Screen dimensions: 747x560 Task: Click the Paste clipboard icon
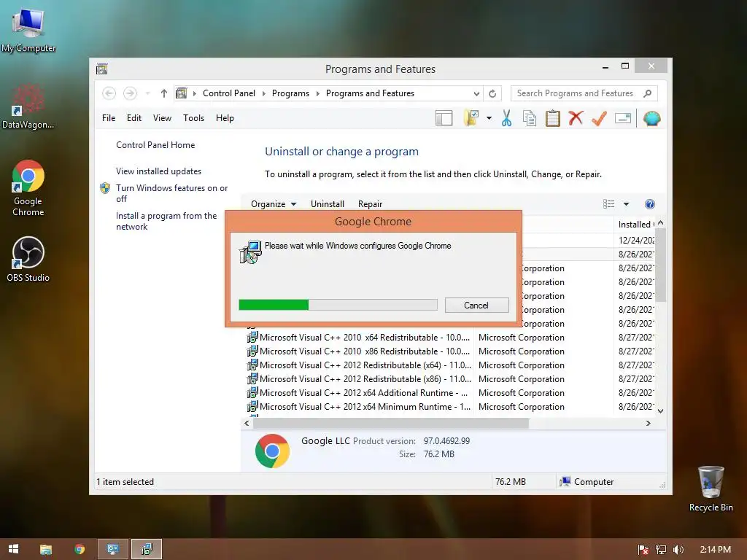pos(553,118)
